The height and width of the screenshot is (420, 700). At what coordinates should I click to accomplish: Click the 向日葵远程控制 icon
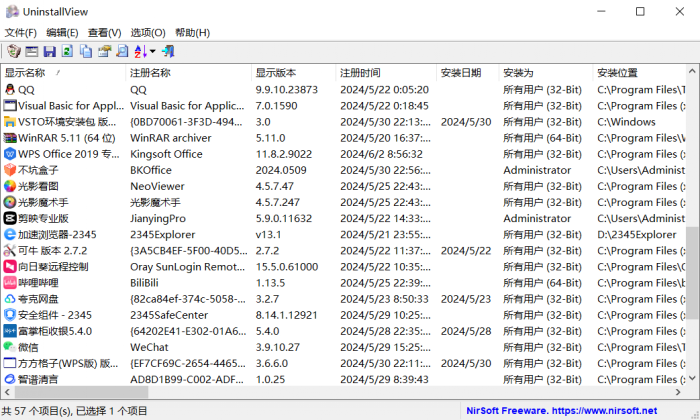(10, 266)
